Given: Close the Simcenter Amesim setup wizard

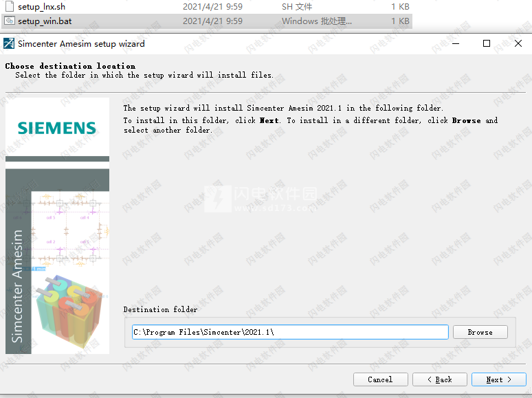Looking at the screenshot, I should (x=518, y=43).
